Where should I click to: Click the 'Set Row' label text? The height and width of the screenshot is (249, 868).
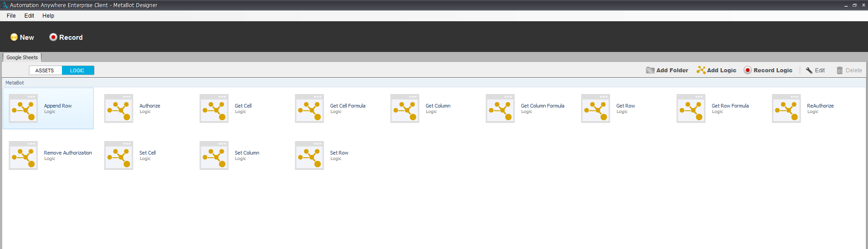[x=339, y=153]
